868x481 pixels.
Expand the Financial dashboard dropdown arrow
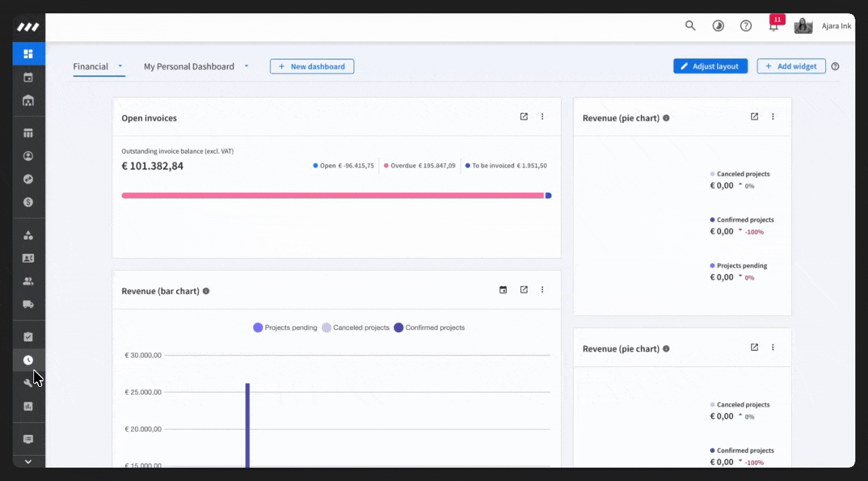(x=120, y=66)
